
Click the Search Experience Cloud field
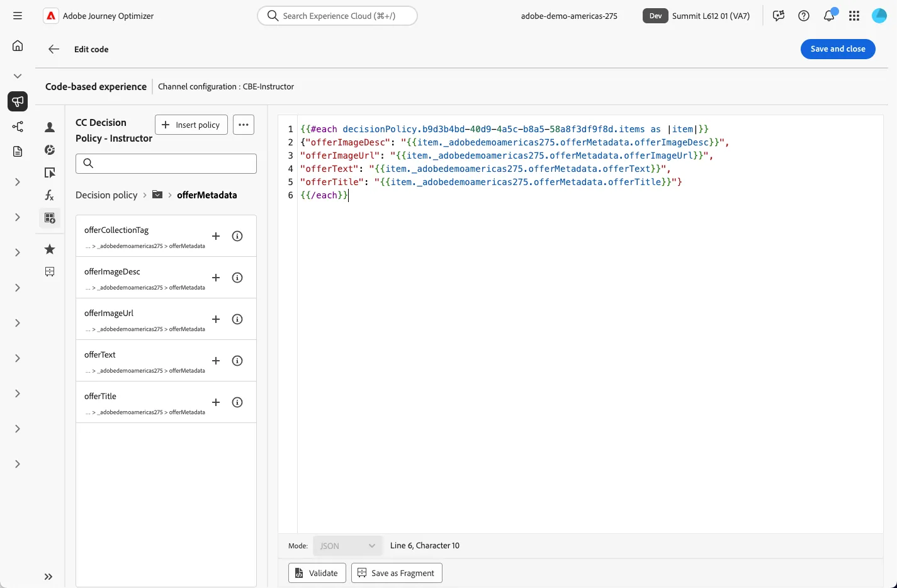(337, 16)
